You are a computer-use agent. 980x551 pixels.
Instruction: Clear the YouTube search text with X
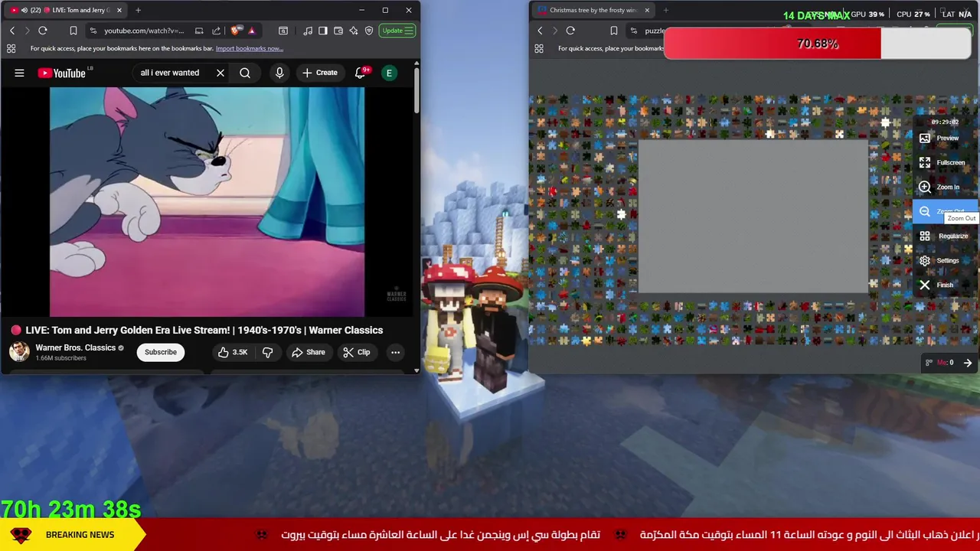click(220, 73)
